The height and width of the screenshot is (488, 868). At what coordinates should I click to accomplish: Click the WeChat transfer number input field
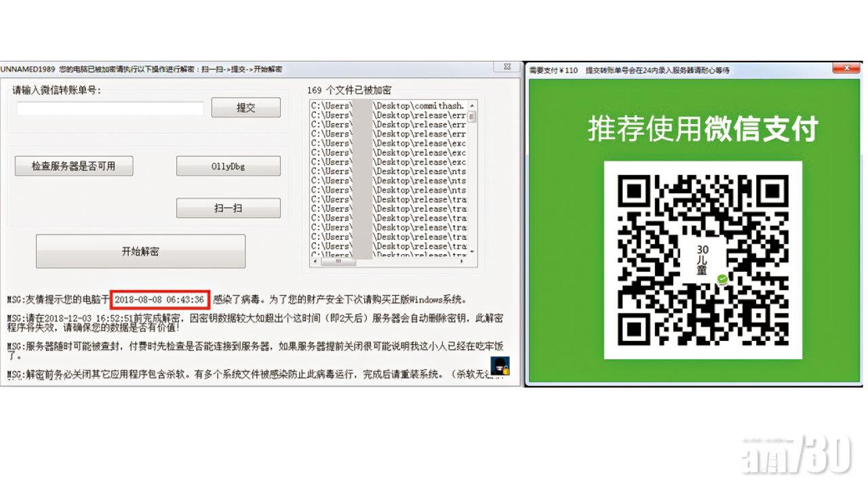click(108, 107)
